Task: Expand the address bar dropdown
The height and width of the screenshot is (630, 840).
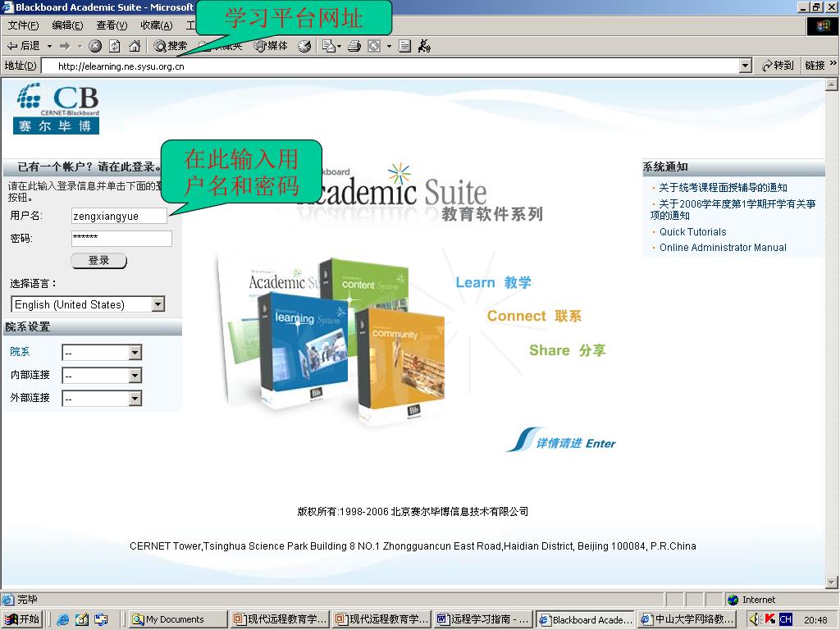Action: tap(745, 66)
